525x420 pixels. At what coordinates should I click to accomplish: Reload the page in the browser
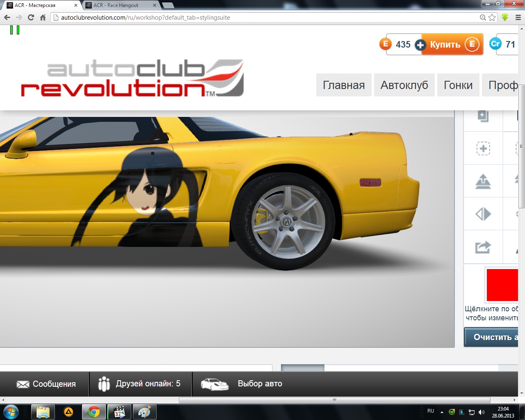click(31, 17)
